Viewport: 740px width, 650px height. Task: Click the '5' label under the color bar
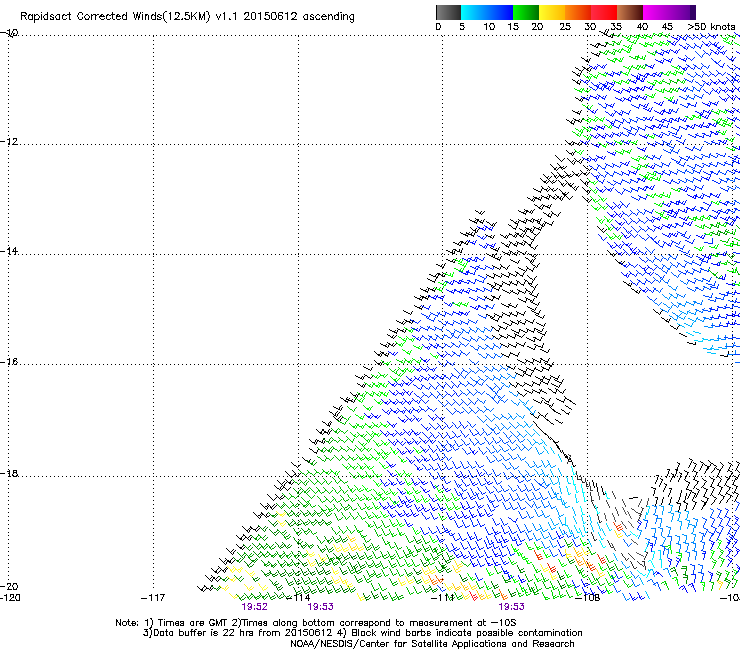pyautogui.click(x=462, y=27)
